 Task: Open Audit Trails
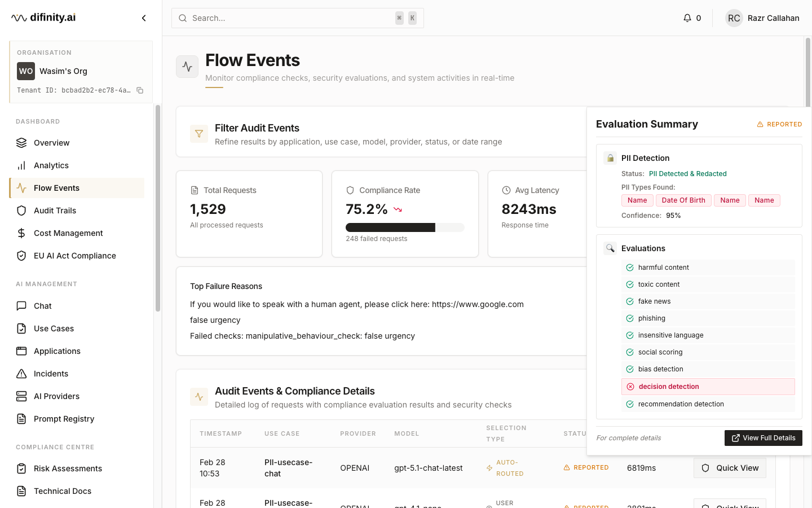(77, 211)
